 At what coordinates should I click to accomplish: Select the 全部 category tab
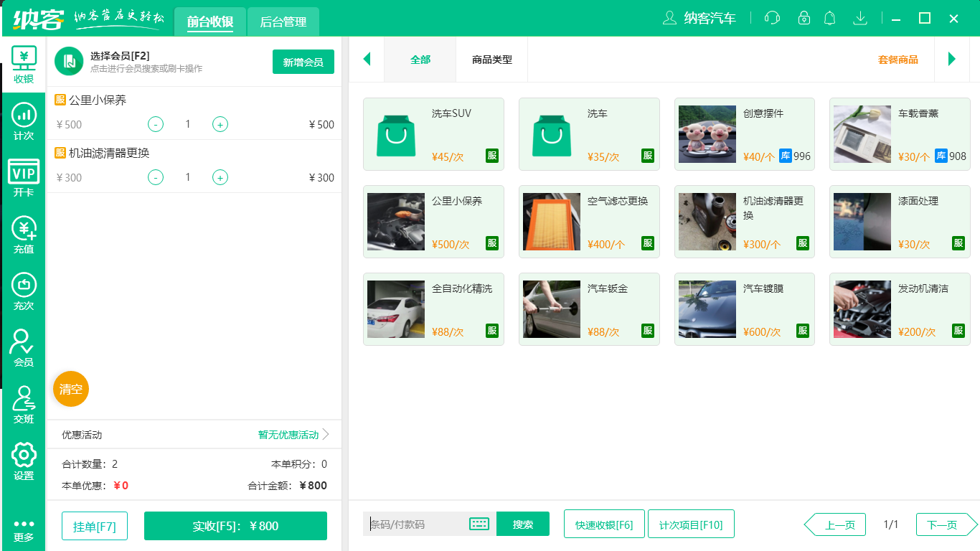pos(420,60)
